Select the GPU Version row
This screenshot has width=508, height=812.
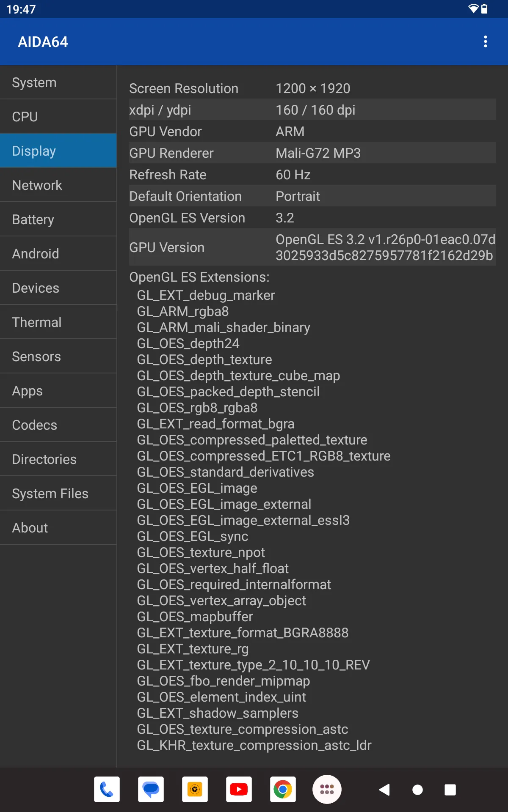click(x=312, y=247)
